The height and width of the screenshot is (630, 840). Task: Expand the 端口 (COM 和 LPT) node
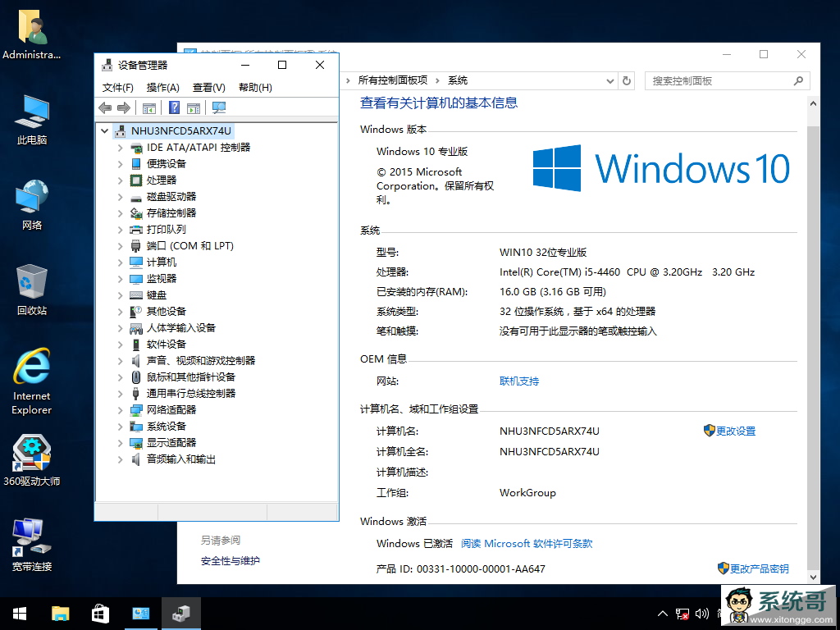coord(120,246)
